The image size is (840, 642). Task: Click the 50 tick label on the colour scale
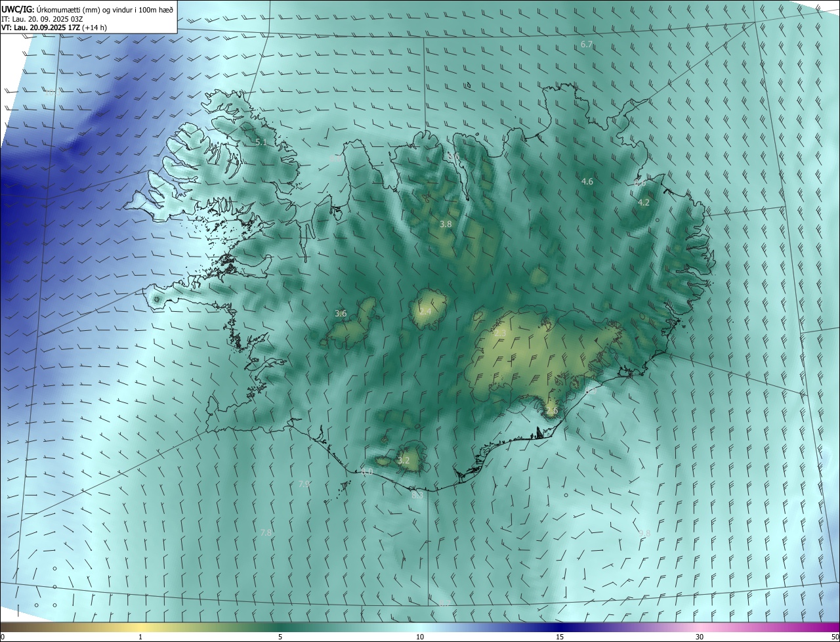[x=835, y=637]
